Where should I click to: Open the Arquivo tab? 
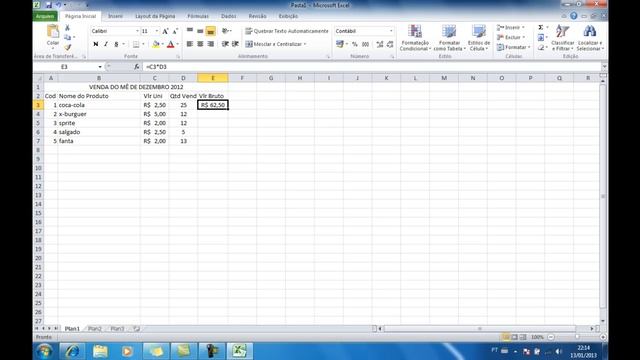point(45,16)
